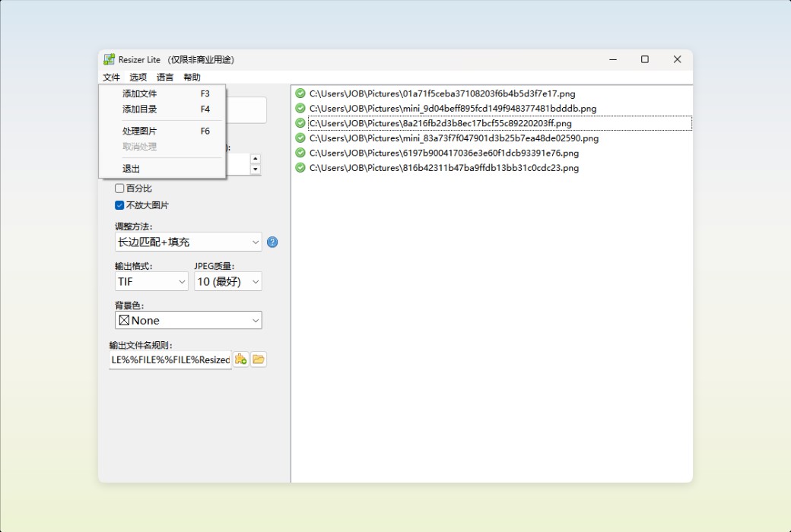Image resolution: width=791 pixels, height=532 pixels.
Task: Open the 调整方法 dropdown showing 长边匹配+填充
Action: pos(188,242)
